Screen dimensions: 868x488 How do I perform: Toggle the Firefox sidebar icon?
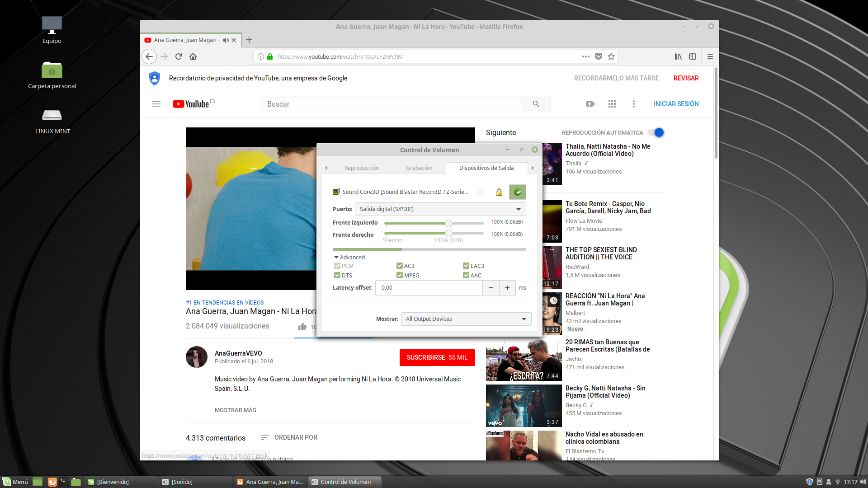coord(693,56)
